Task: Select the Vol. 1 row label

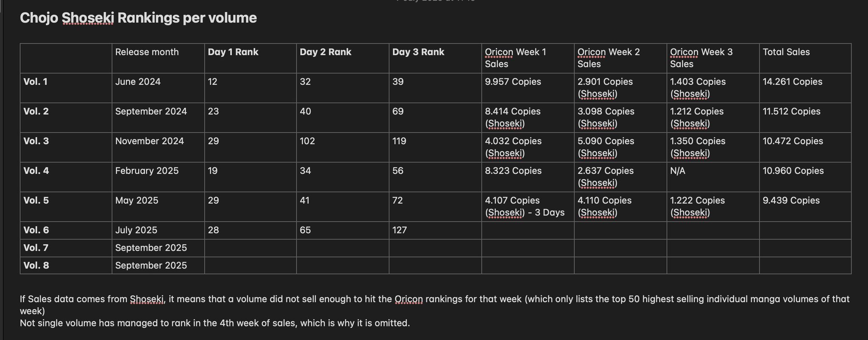Action: 66,88
